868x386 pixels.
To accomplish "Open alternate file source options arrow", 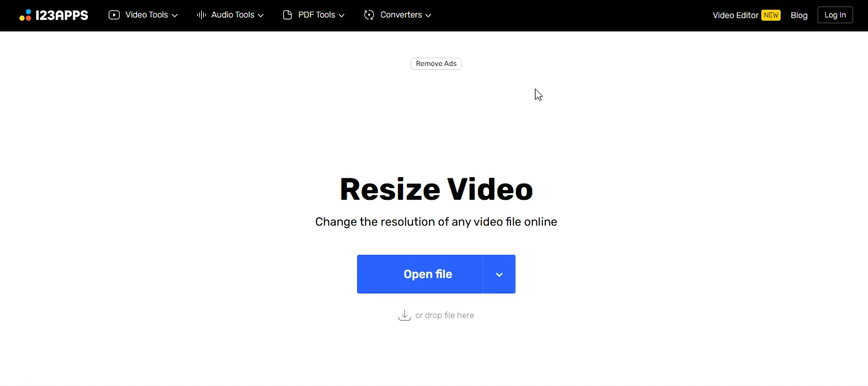I will coord(499,274).
